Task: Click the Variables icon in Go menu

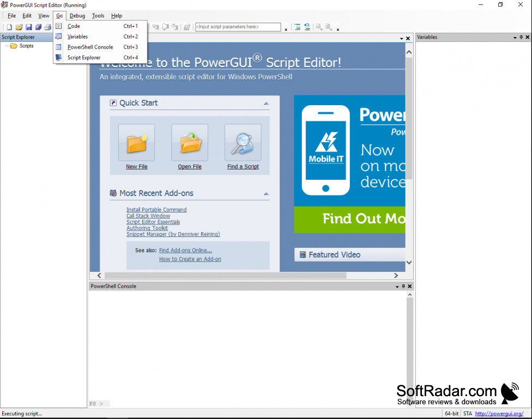Action: tap(59, 37)
